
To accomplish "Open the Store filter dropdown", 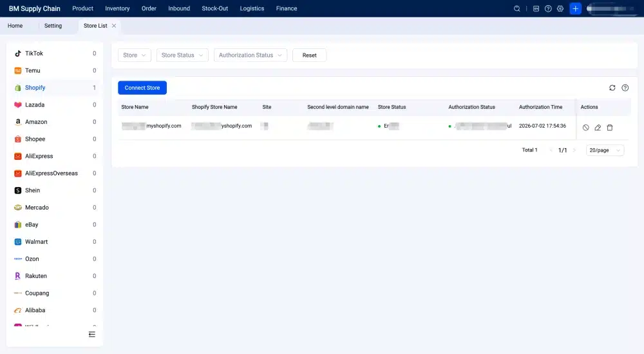I will click(135, 55).
